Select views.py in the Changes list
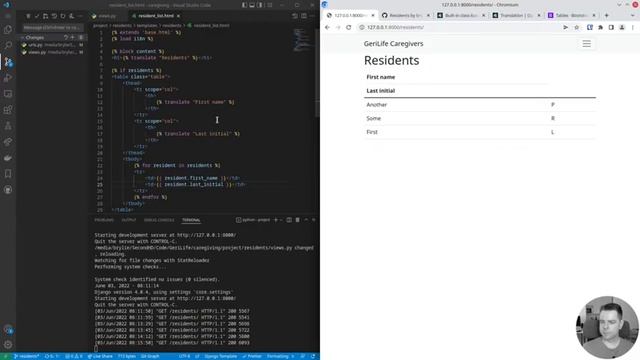The height and width of the screenshot is (360, 640). (53, 52)
